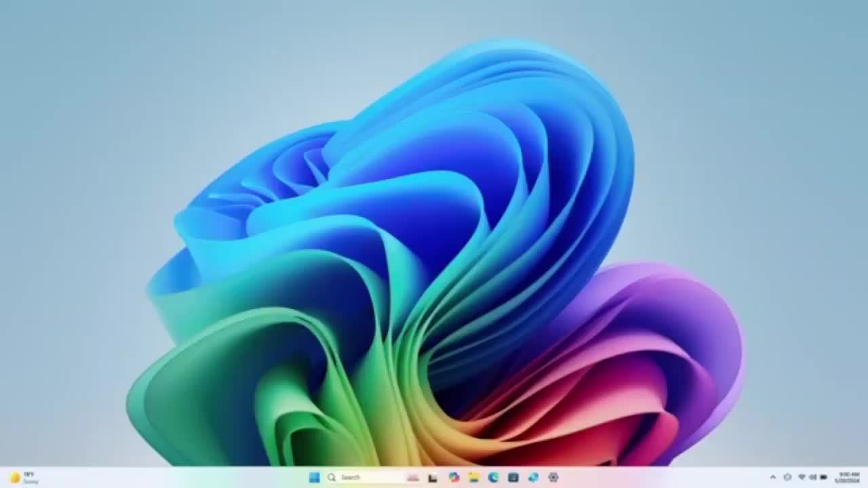
Task: Open volume controls from the system tray
Action: click(812, 478)
